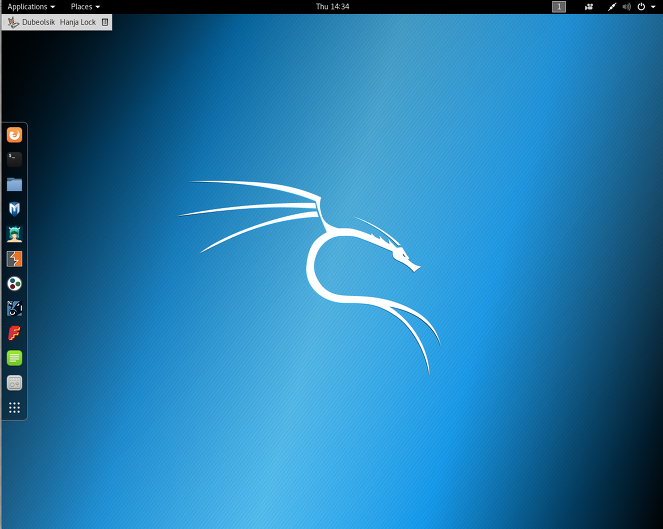The height and width of the screenshot is (529, 663).
Task: Toggle the Hanja Lock option
Action: [78, 22]
